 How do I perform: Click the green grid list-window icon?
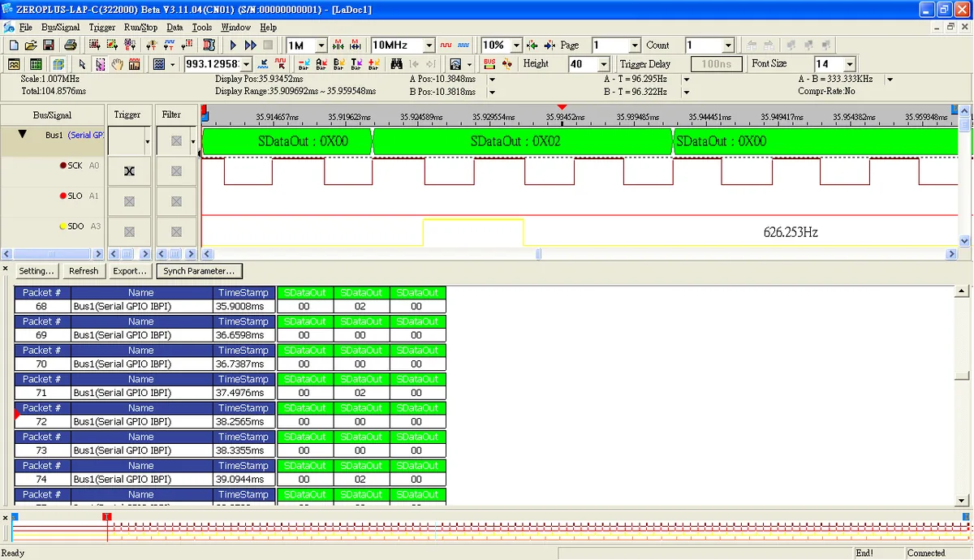36,64
